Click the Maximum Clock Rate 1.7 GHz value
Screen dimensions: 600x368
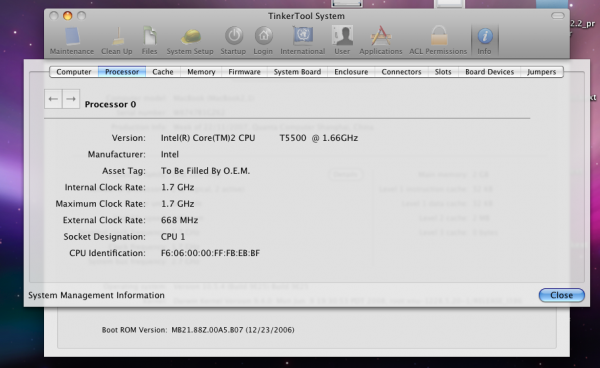click(x=178, y=204)
